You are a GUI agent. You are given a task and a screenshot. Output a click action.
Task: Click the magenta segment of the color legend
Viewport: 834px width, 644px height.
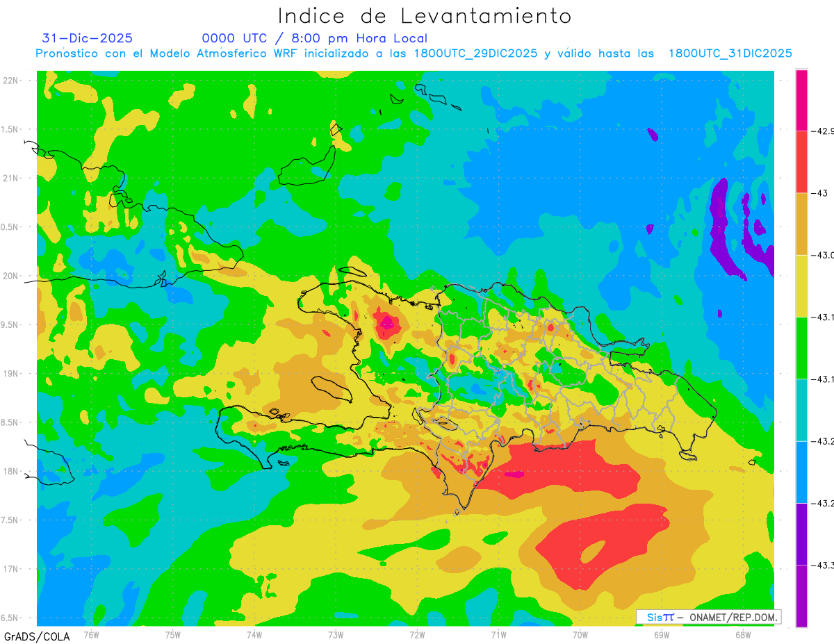tap(801, 100)
